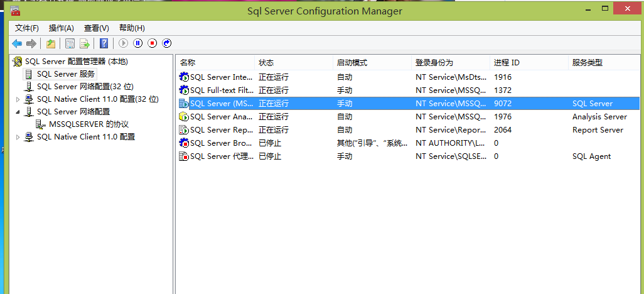This screenshot has height=294, width=644.
Task: Expand the SQL Native Client 11.0 配置 node
Action: (x=18, y=137)
